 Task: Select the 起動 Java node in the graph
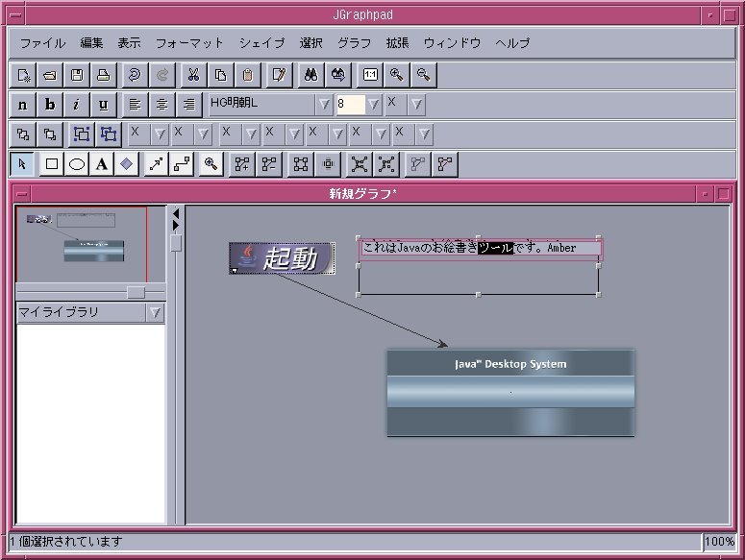pos(282,258)
